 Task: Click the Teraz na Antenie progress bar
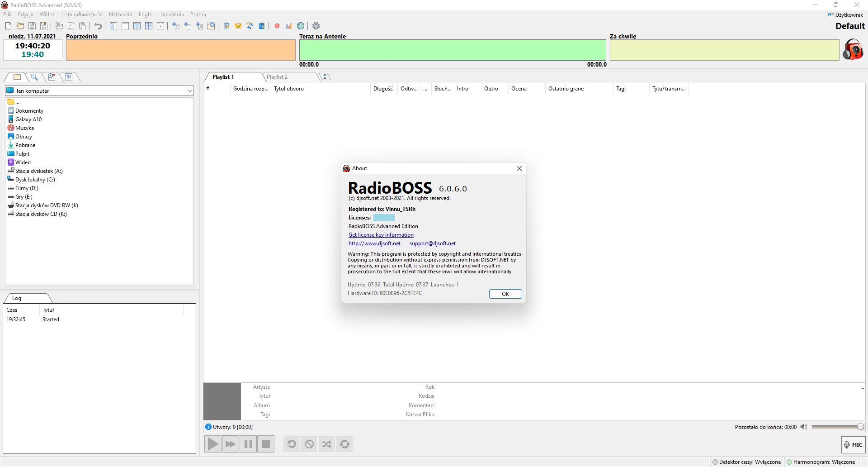tap(453, 50)
